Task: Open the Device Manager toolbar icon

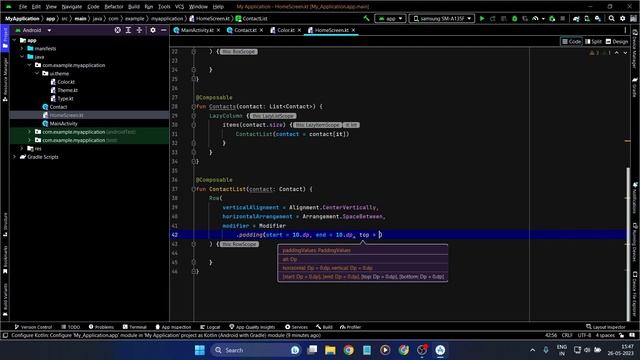Action: pyautogui.click(x=587, y=18)
